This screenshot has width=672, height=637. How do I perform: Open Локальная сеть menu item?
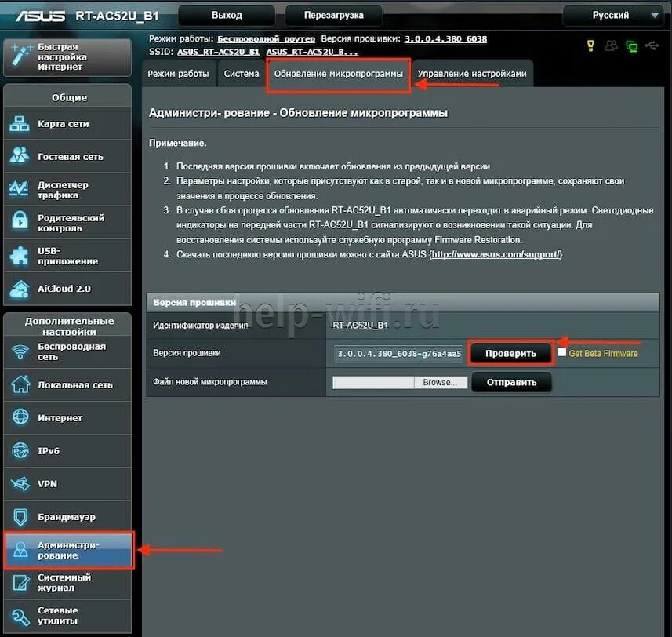click(x=67, y=385)
